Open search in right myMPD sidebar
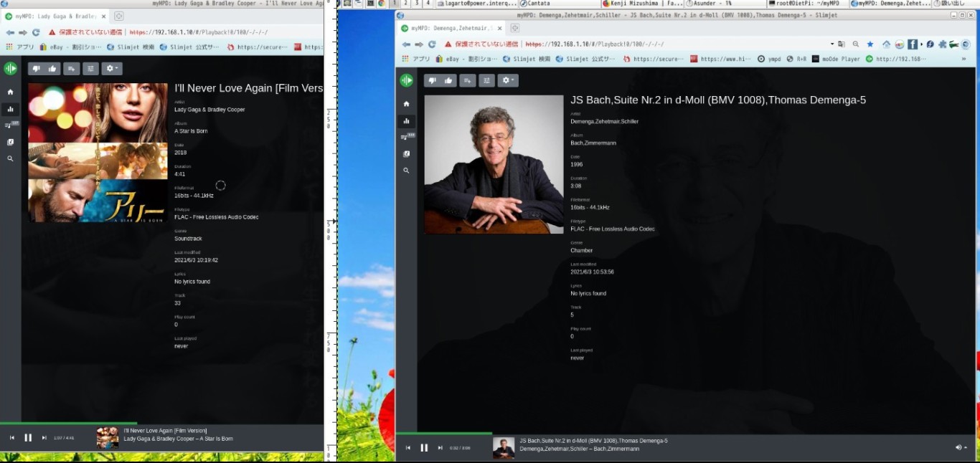 click(x=406, y=171)
